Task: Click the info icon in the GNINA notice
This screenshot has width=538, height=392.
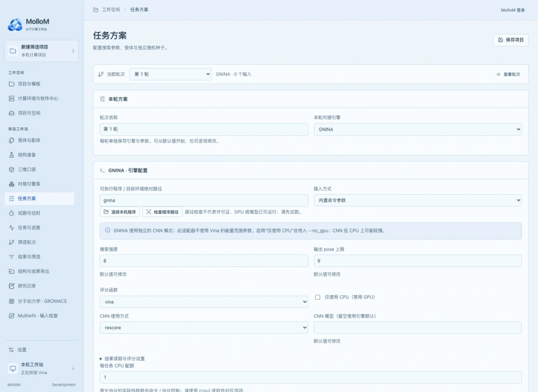Action: (108, 231)
